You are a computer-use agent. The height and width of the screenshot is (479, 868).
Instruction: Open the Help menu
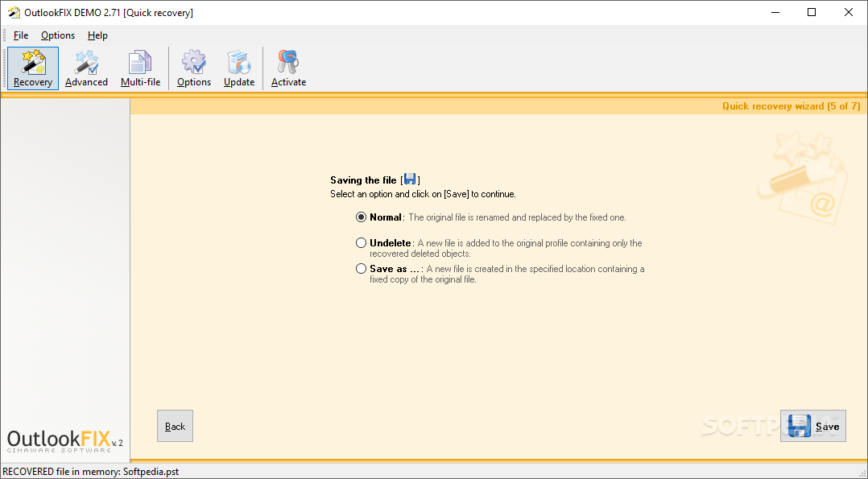(x=97, y=35)
